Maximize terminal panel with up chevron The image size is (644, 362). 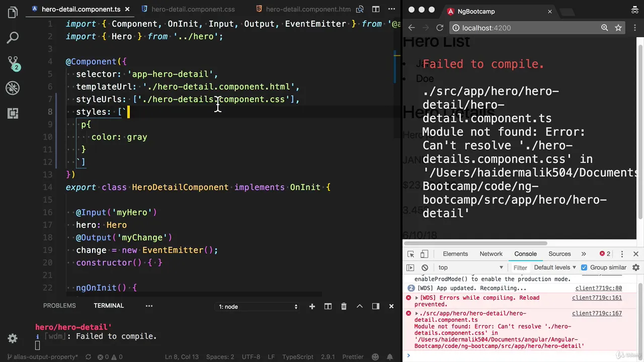(360, 306)
